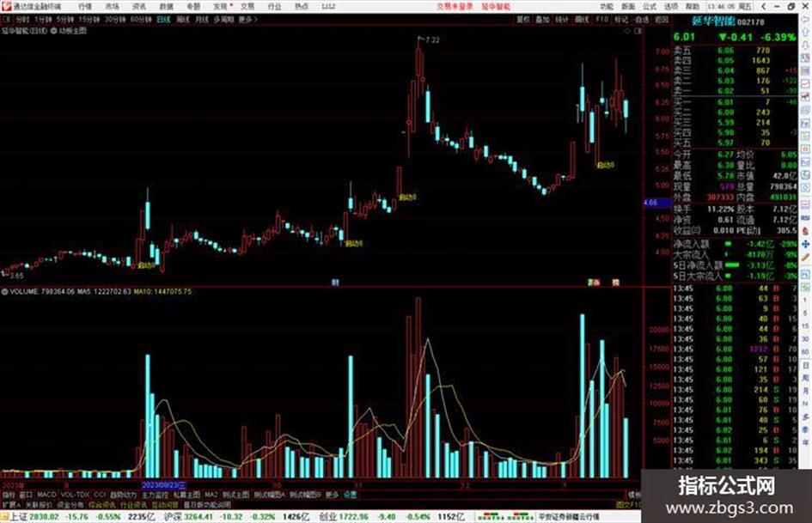Open the 资金分布 bottom tab
Screen dimensions: 812x523
pos(70,504)
